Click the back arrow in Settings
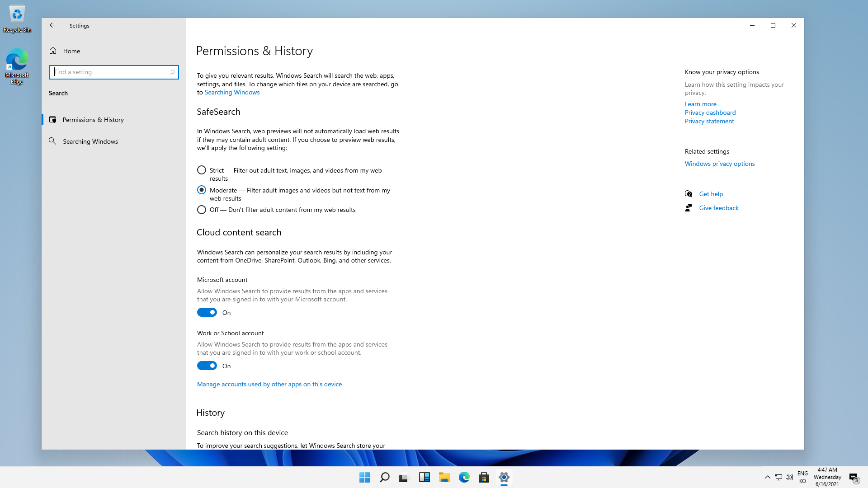868x488 pixels. tap(52, 25)
